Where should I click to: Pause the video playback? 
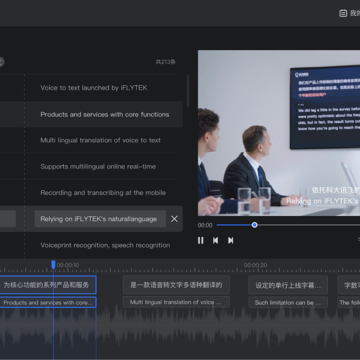click(200, 240)
